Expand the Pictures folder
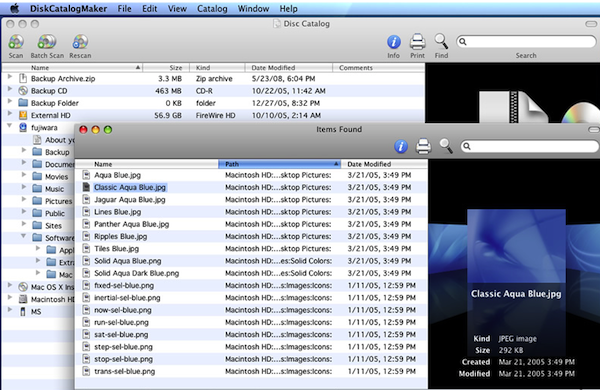600x390 pixels. pos(24,199)
